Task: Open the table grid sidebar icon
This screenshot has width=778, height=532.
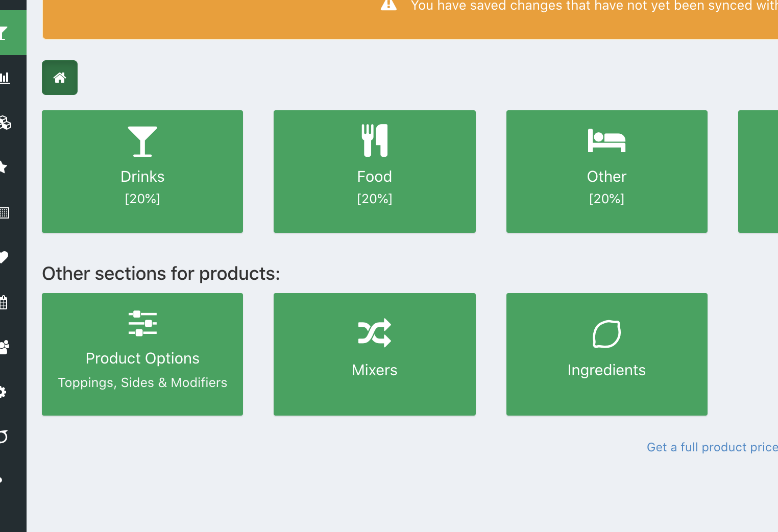Action: pyautogui.click(x=5, y=212)
